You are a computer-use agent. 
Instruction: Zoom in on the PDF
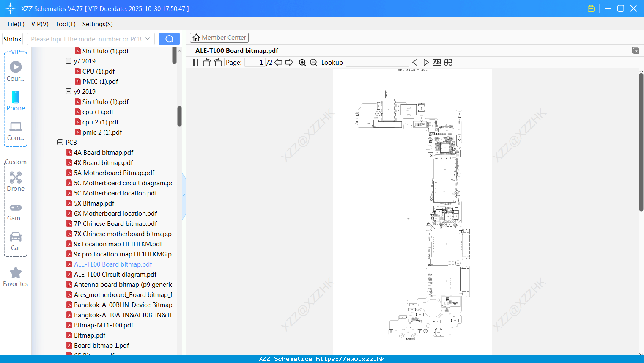click(302, 62)
